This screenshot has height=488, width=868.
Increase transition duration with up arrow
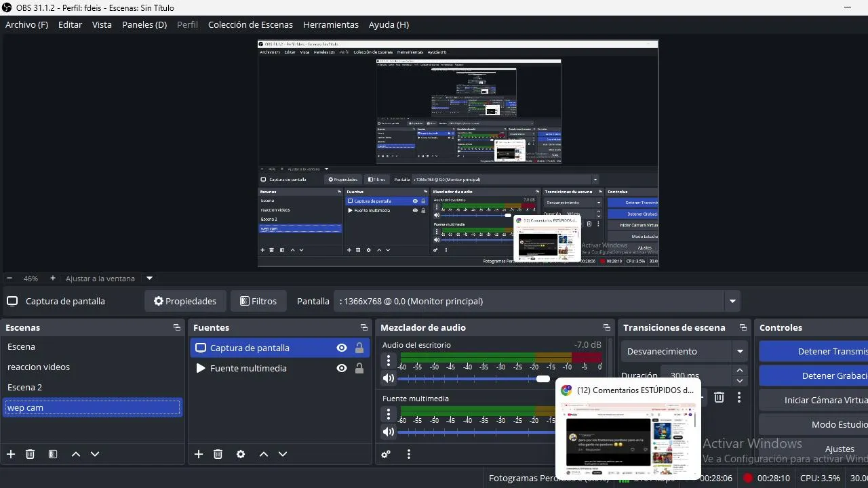(x=740, y=370)
